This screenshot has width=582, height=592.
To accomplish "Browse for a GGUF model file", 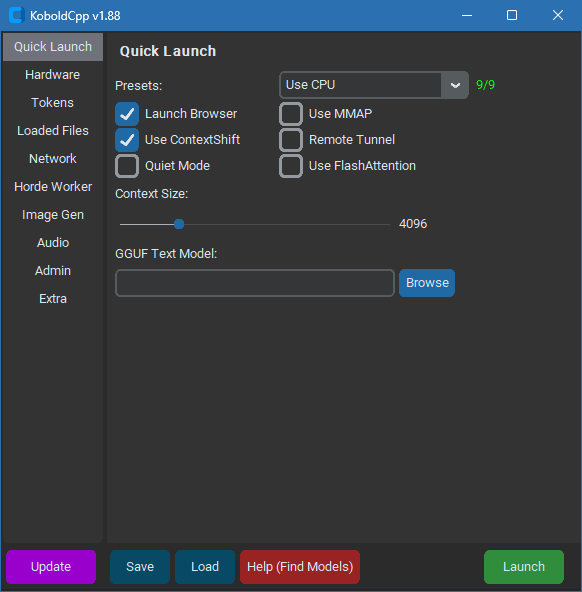I will click(x=427, y=283).
